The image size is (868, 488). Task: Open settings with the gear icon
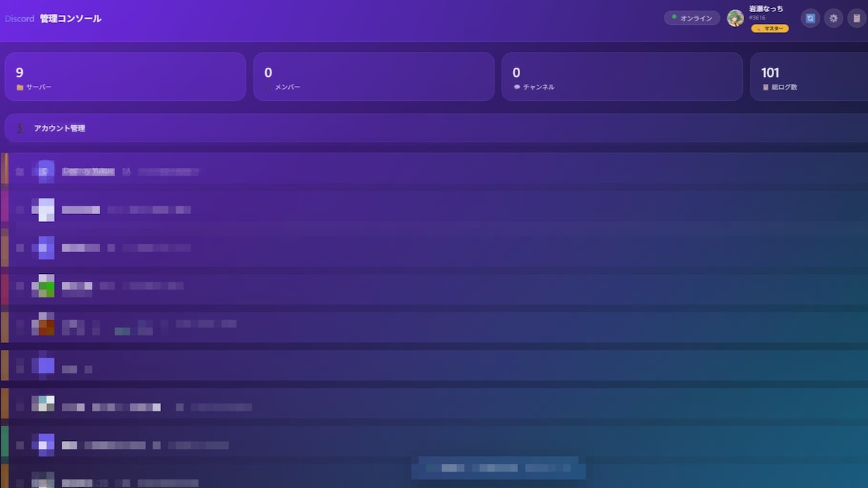[834, 18]
